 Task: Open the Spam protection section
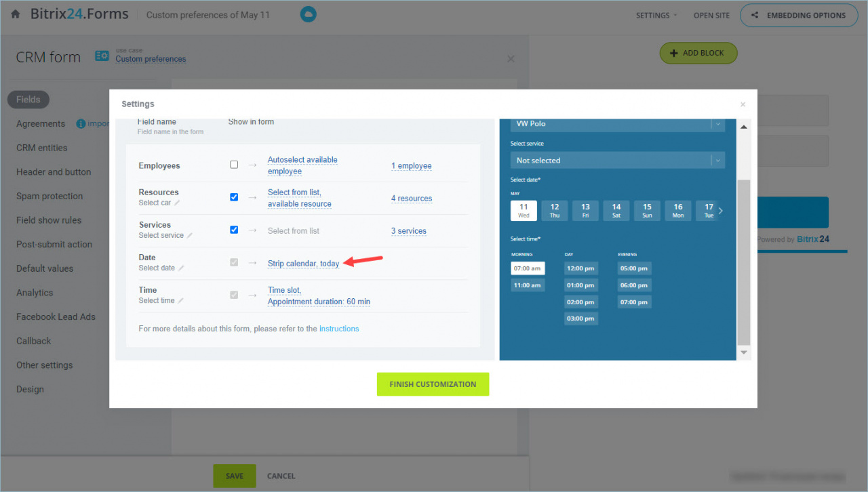click(x=50, y=196)
